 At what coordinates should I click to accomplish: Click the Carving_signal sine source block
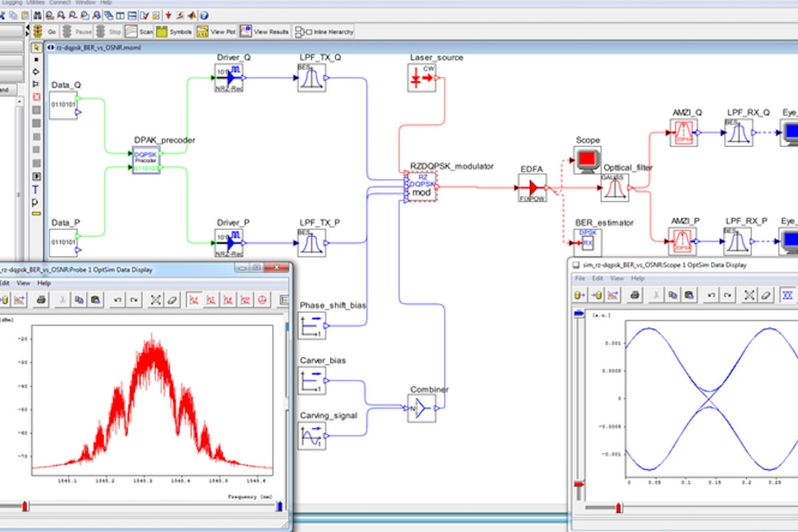pos(312,435)
